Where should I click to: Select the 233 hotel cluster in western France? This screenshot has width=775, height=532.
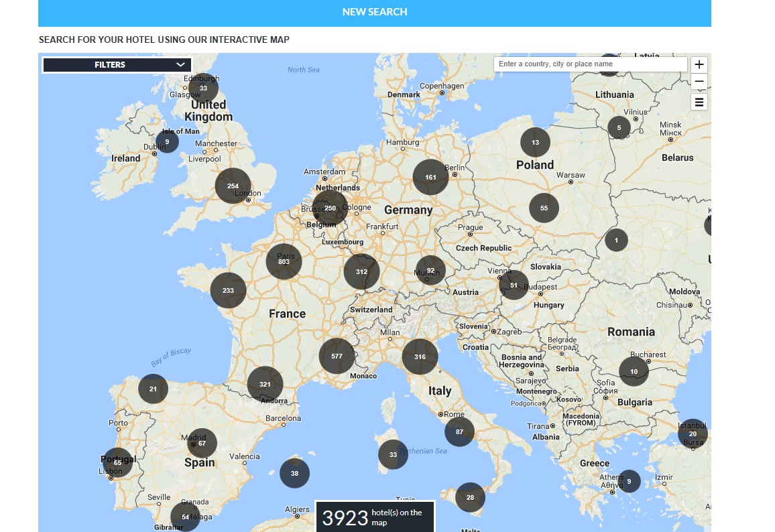(228, 290)
